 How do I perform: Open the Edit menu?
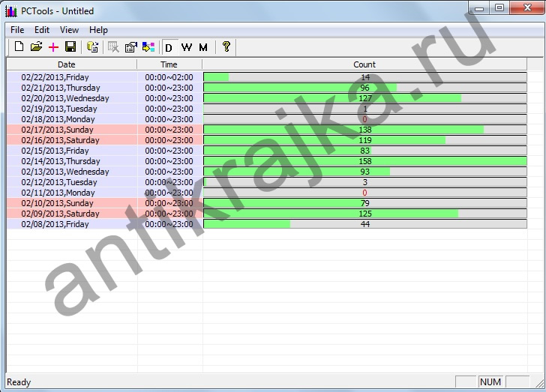click(42, 30)
